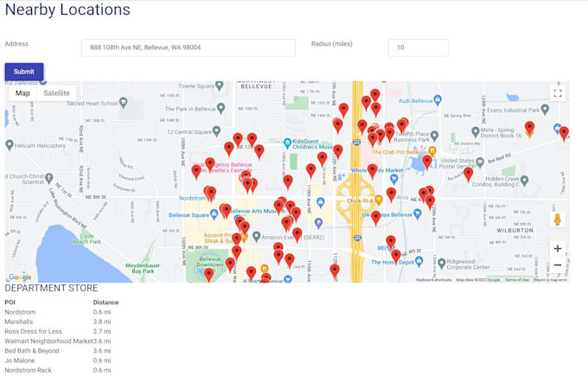Click the parking P icon on map
The width and height of the screenshot is (588, 376).
(318, 223)
